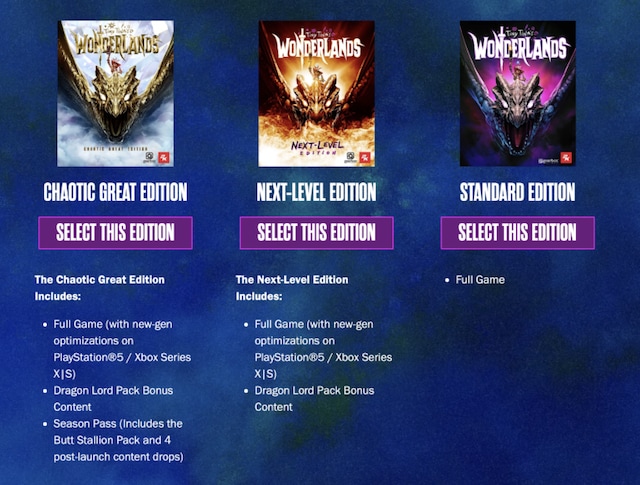Image resolution: width=640 pixels, height=485 pixels.
Task: Select the Next-Level Edition button
Action: point(317,233)
